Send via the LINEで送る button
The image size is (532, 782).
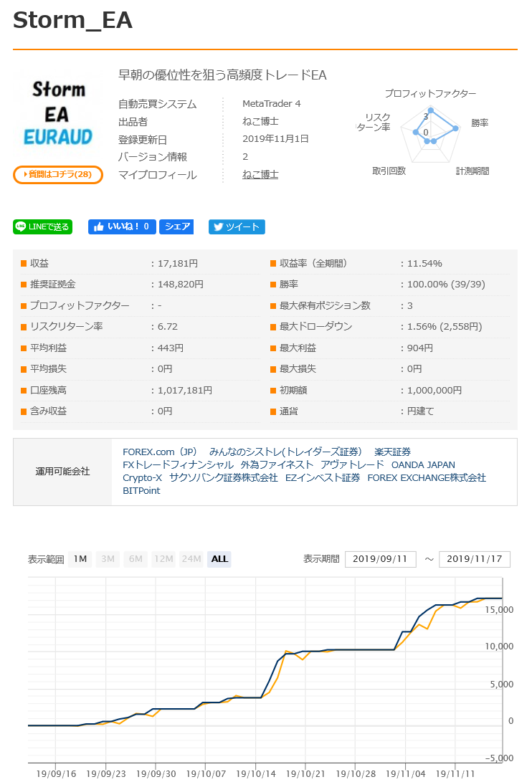click(x=43, y=227)
